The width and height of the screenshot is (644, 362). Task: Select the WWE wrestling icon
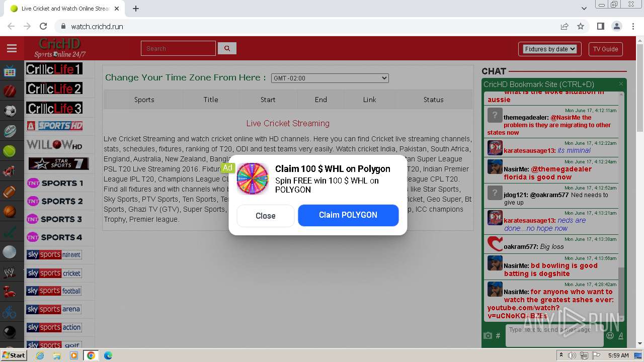tap(10, 272)
